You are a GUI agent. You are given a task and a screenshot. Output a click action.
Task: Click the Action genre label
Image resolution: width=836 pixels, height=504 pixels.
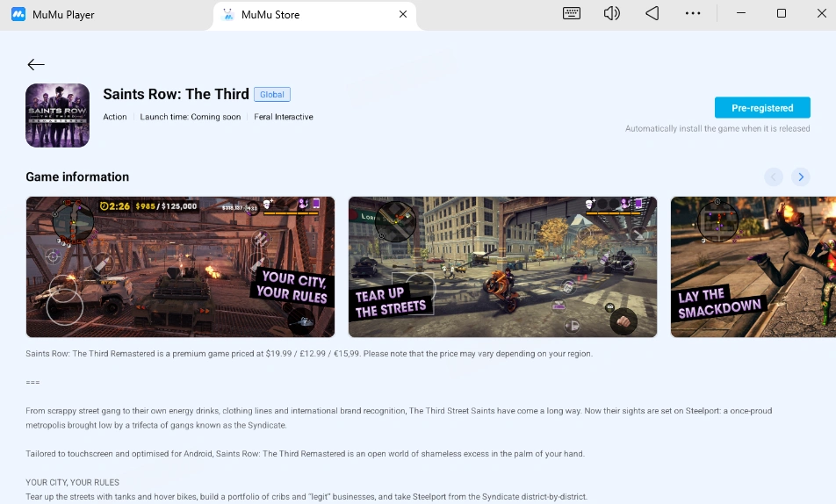coord(115,117)
